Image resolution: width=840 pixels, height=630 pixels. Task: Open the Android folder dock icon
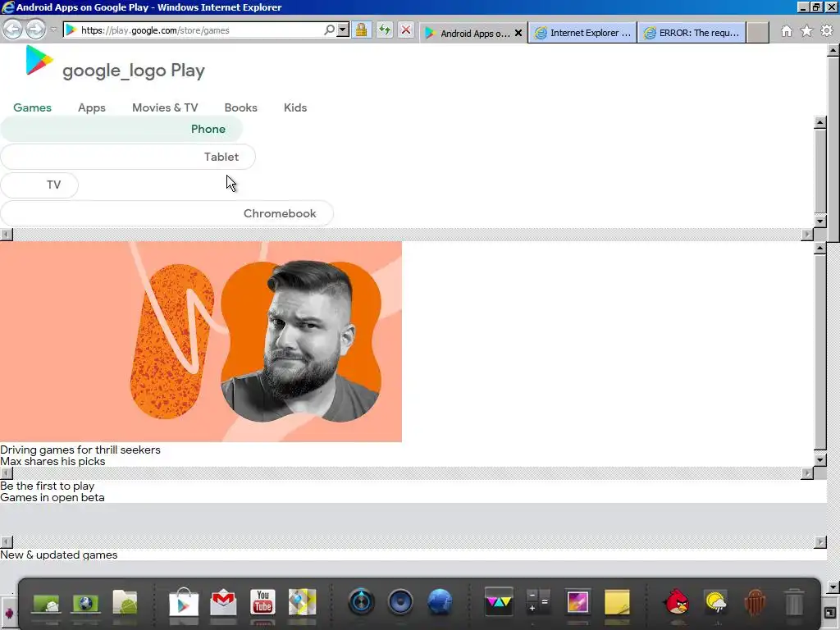(125, 602)
